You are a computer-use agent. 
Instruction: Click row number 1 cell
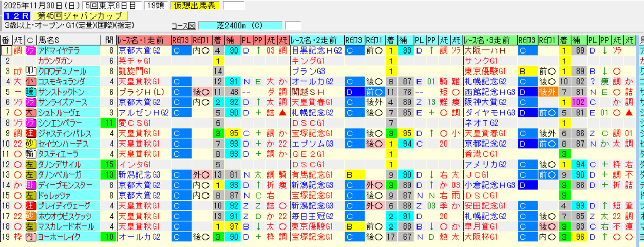[x=6, y=50]
